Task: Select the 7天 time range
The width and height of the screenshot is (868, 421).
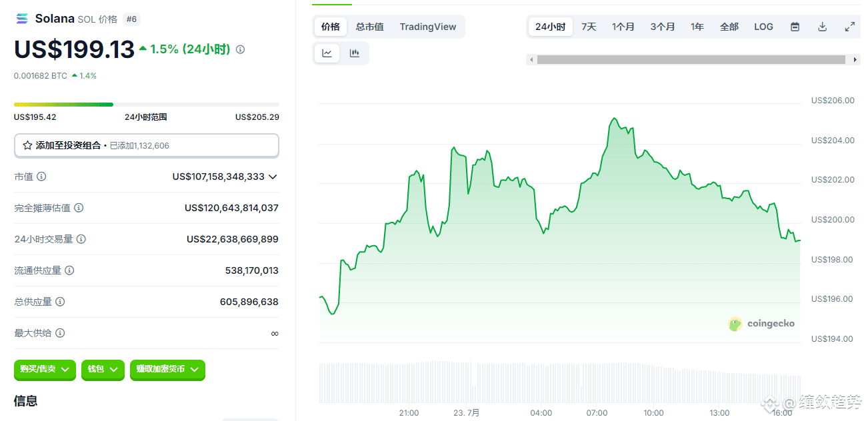Action: (x=589, y=27)
